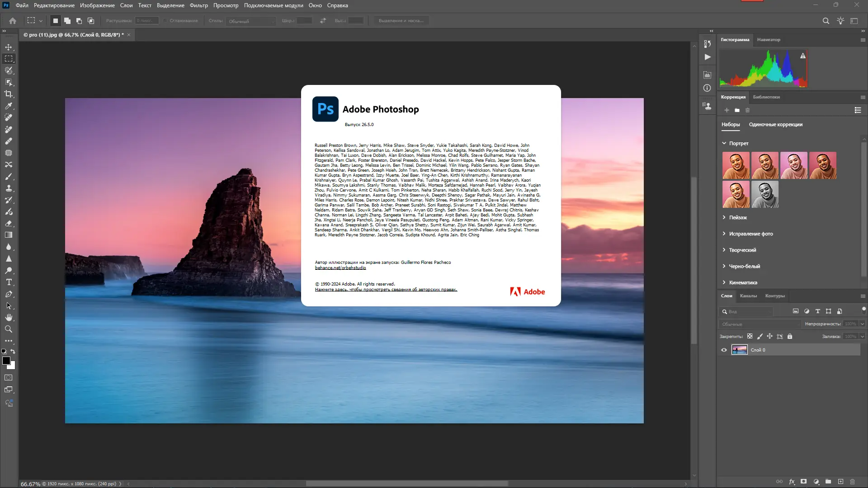Toggle the Сглаживание checkbox

pos(166,21)
